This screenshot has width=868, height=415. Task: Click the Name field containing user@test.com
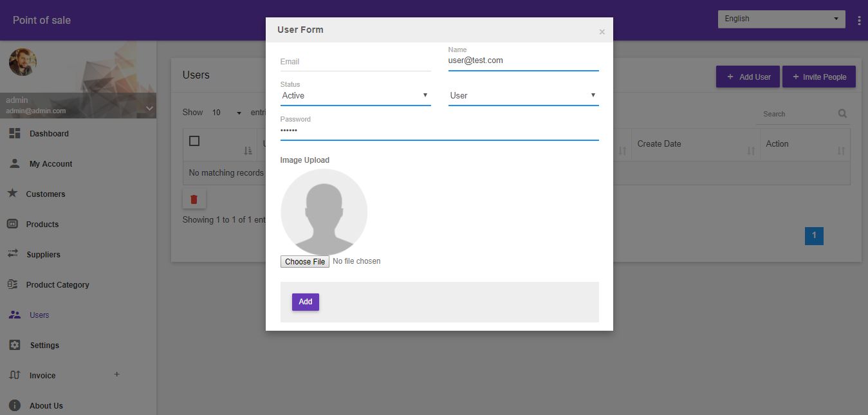pos(524,60)
